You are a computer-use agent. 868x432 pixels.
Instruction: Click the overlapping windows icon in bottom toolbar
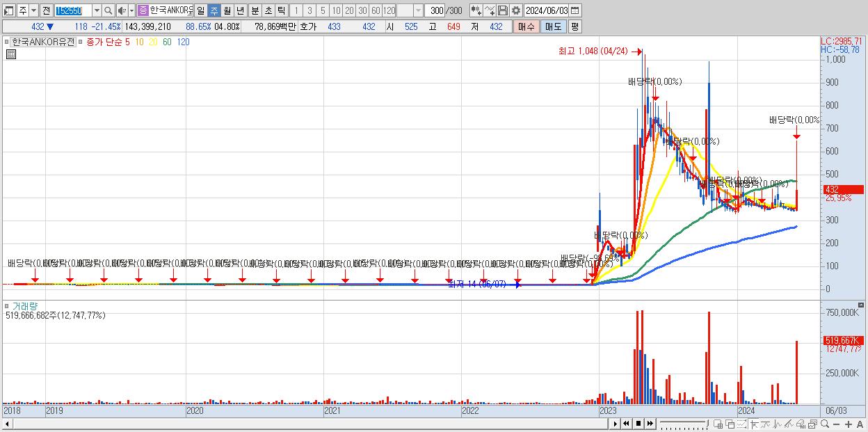tap(730, 424)
